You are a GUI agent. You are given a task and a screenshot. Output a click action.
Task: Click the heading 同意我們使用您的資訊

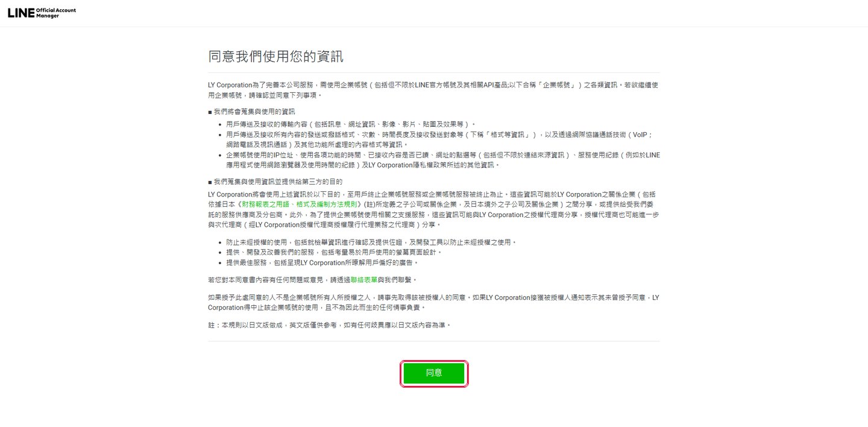275,57
